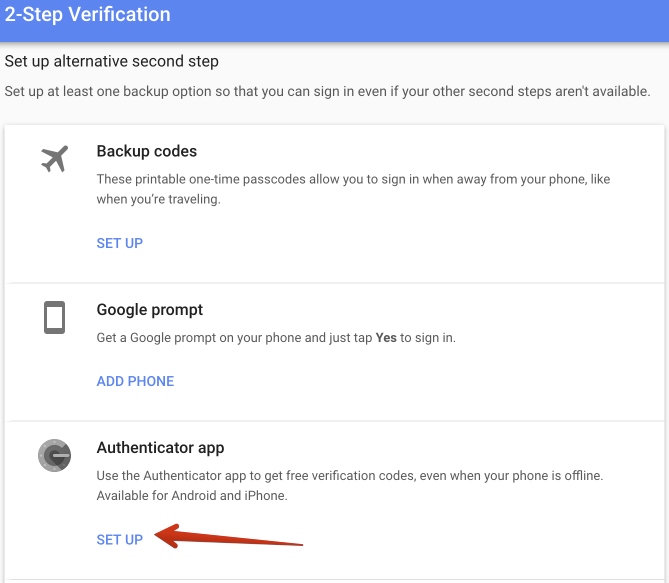
Task: Click ADD PHONE under Google prompt
Action: point(135,381)
